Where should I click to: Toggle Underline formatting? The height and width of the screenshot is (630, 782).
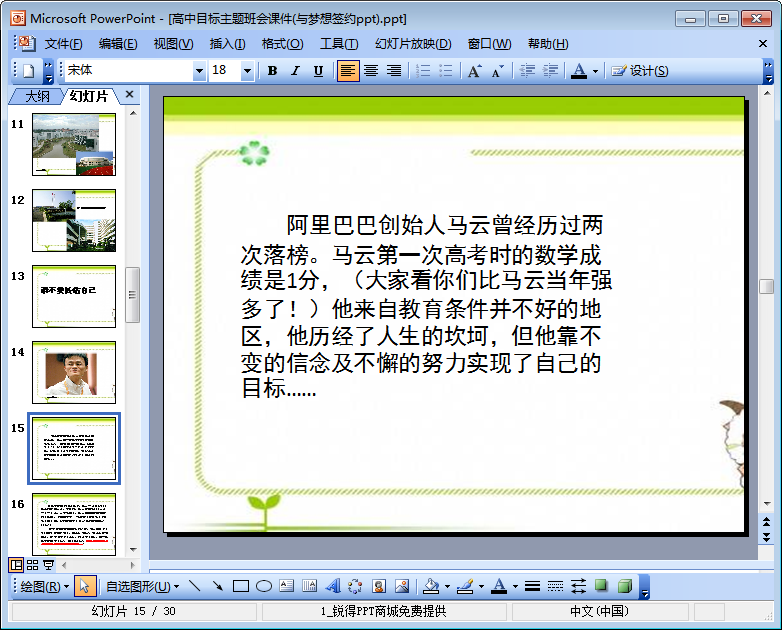coord(318,71)
